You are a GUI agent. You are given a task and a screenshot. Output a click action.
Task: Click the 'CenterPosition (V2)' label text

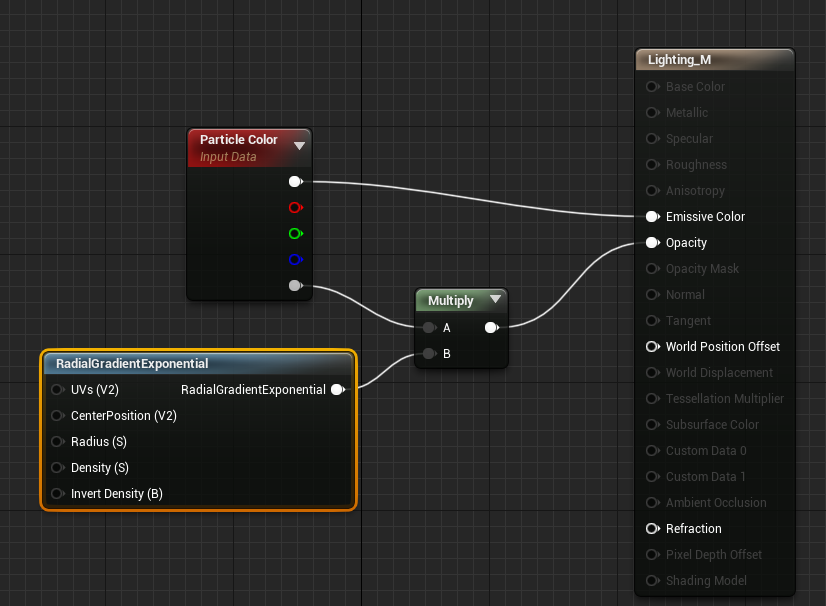(124, 416)
